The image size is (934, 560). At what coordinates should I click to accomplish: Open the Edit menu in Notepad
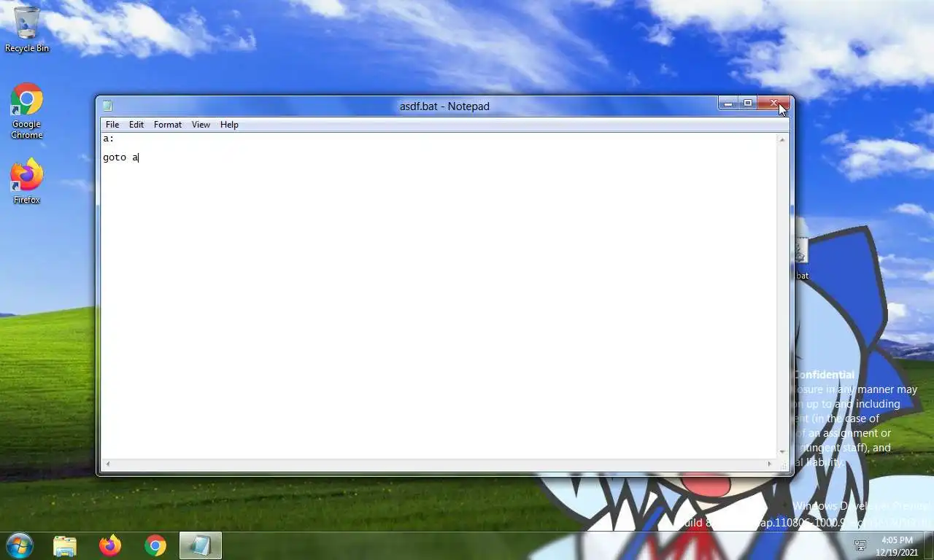tap(136, 125)
